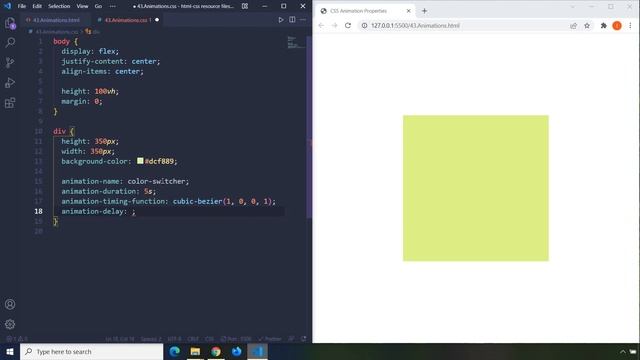This screenshot has width=640, height=360.
Task: Click the Type here to search box
Action: tap(91, 351)
